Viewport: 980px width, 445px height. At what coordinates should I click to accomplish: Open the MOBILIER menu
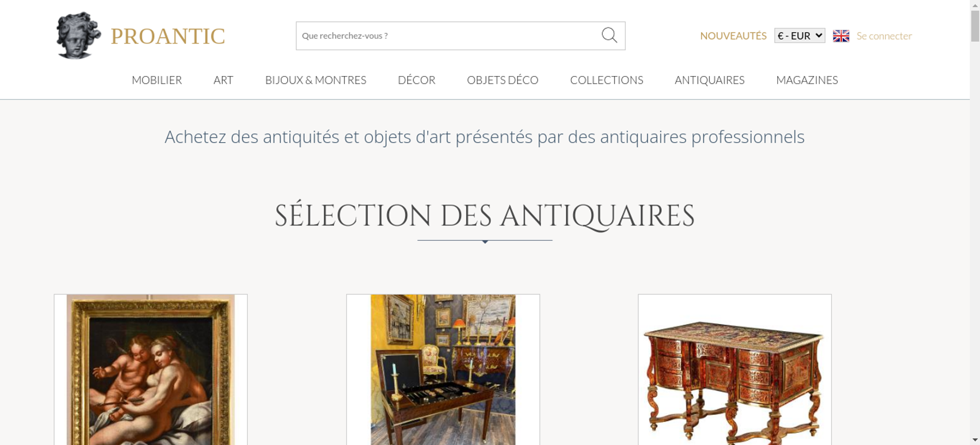coord(157,80)
